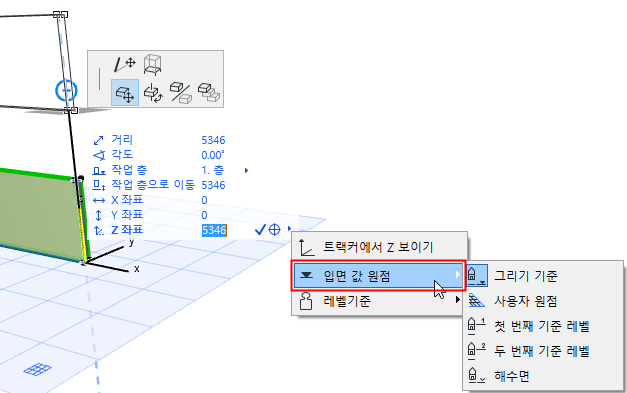Open the Z 좌표 options arrow
Screen dimensions: 627x393
289,229
